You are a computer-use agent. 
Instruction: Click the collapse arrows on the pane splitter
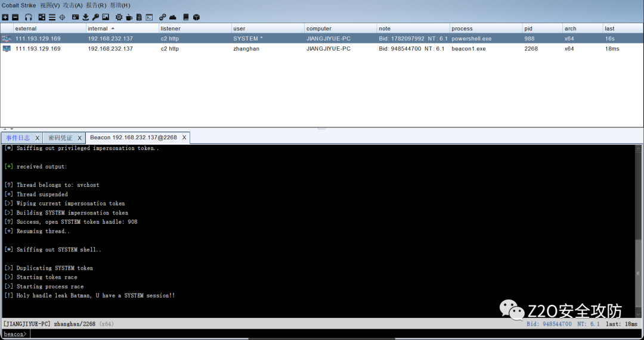pyautogui.click(x=8, y=129)
